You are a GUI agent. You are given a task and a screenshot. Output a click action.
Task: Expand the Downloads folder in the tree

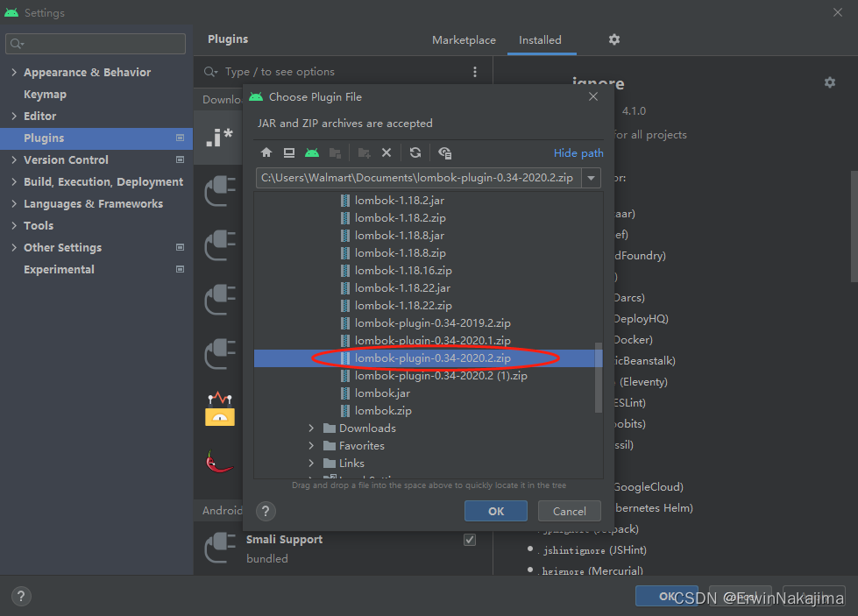tap(311, 428)
